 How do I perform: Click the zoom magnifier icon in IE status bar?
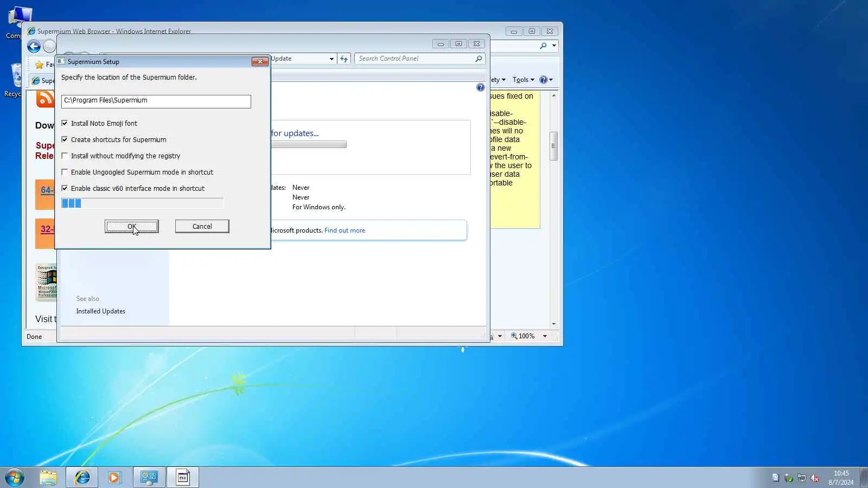[x=514, y=336]
